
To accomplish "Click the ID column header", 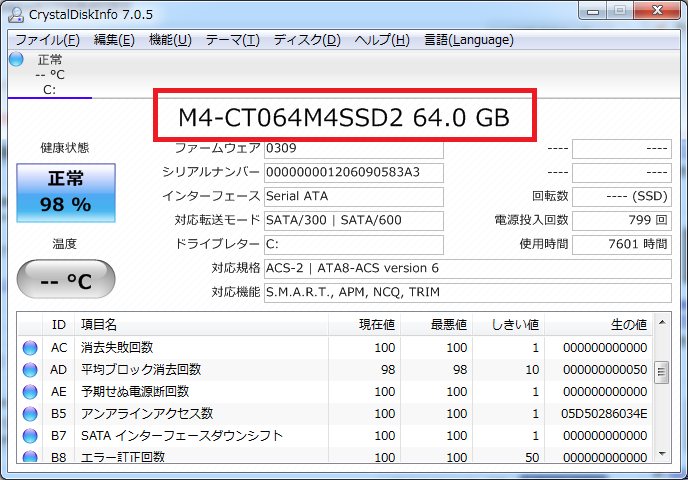I will (x=59, y=325).
